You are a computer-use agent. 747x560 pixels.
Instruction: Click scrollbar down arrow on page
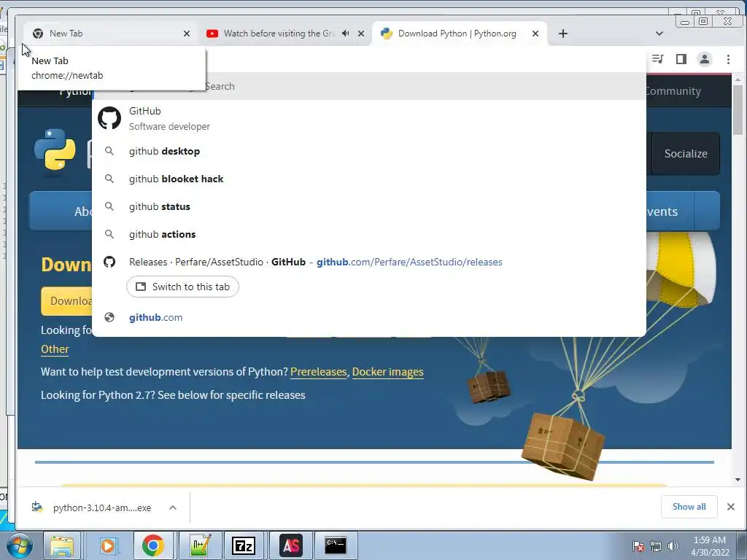[738, 480]
